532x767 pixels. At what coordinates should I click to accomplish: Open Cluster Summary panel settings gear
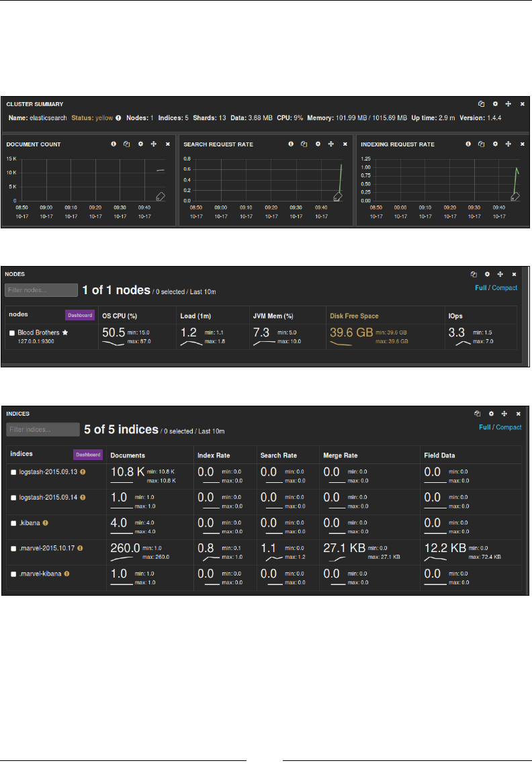(495, 103)
